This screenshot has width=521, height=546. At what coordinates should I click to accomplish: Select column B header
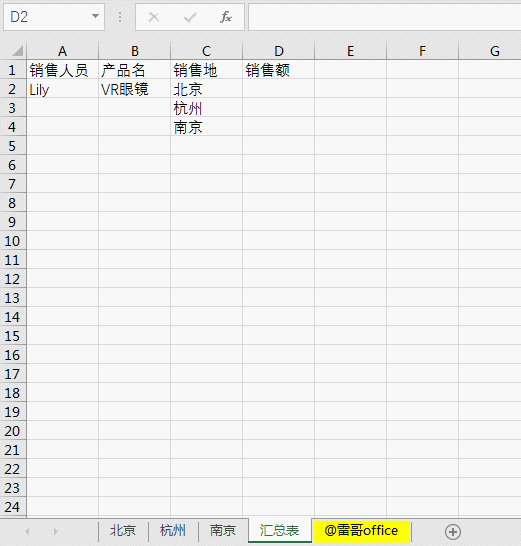click(x=135, y=51)
